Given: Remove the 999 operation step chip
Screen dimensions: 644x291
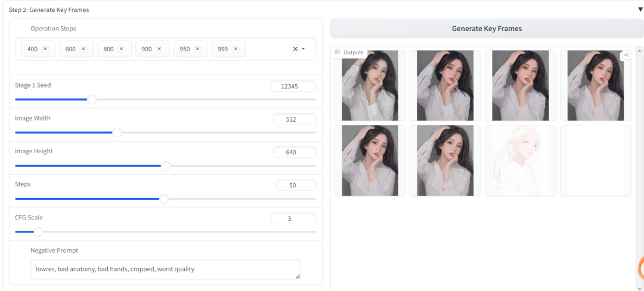Looking at the screenshot, I should (x=236, y=49).
